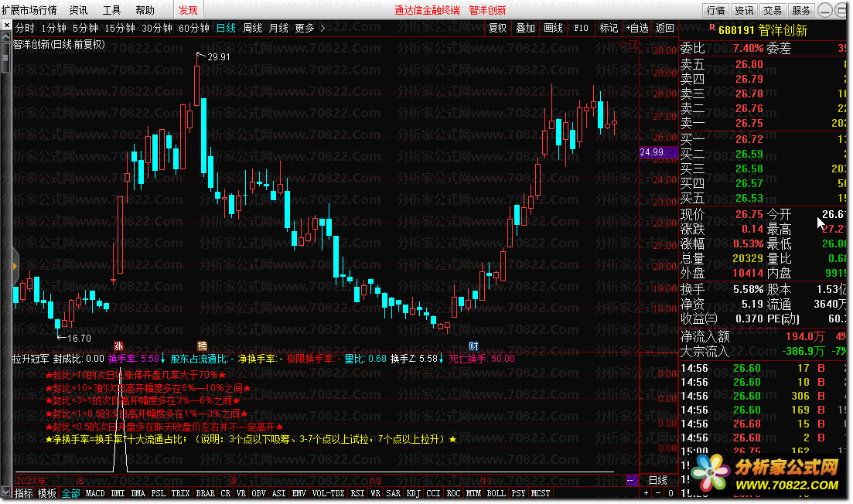Switch to 分时 time-share view
Screen dimensions: 853x504
tap(25, 29)
